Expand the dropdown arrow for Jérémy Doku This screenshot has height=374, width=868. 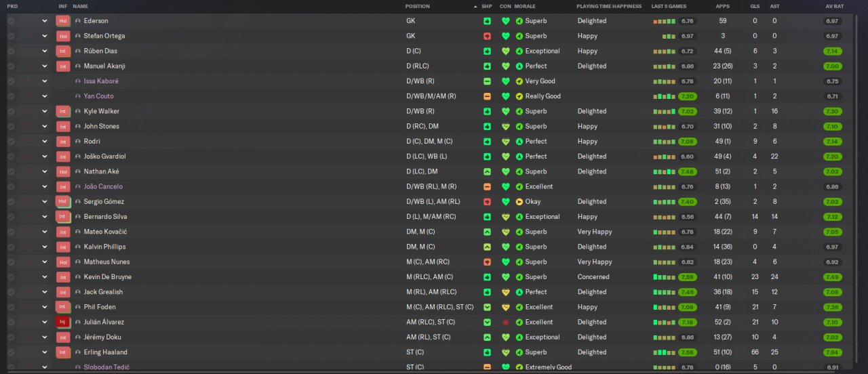[x=45, y=337]
